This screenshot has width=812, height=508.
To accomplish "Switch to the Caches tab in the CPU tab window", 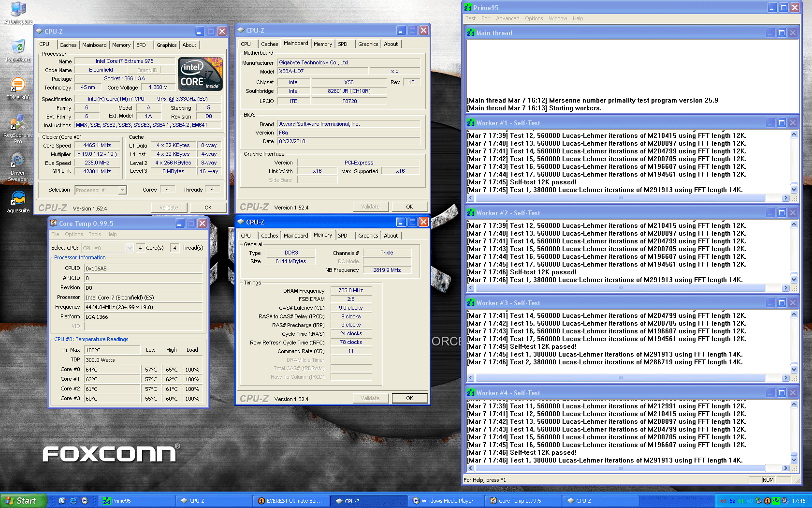I will click(x=68, y=45).
